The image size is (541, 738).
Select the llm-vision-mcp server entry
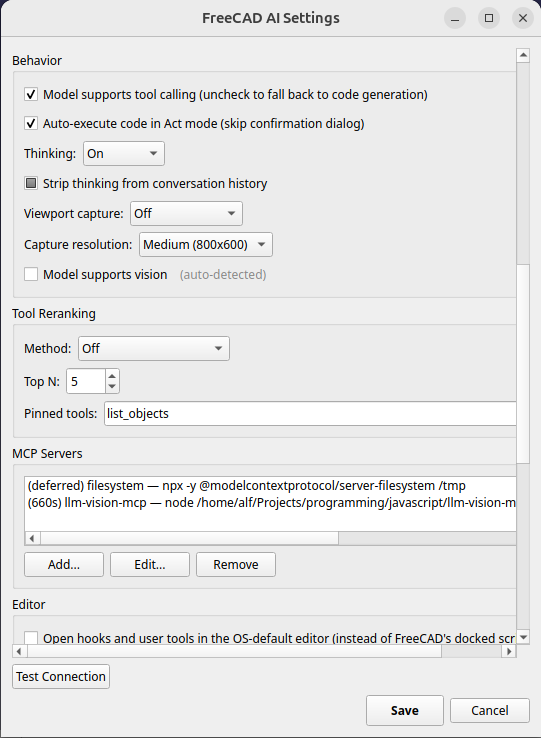pyautogui.click(x=271, y=503)
